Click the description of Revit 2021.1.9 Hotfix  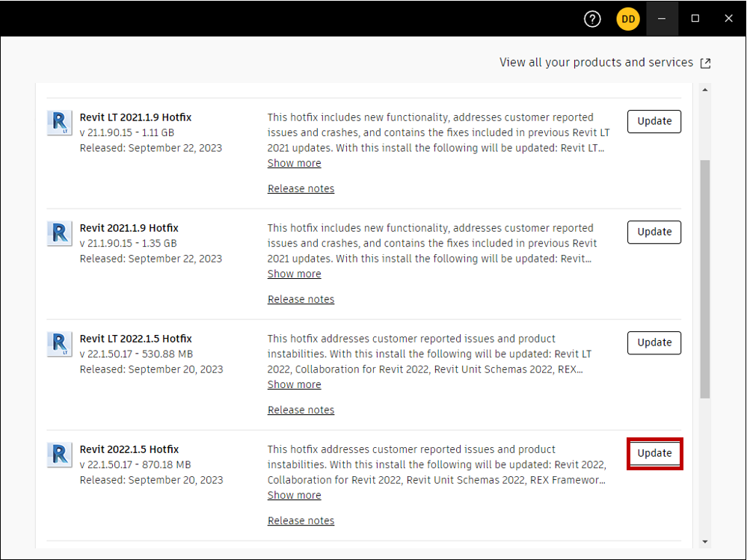click(432, 243)
